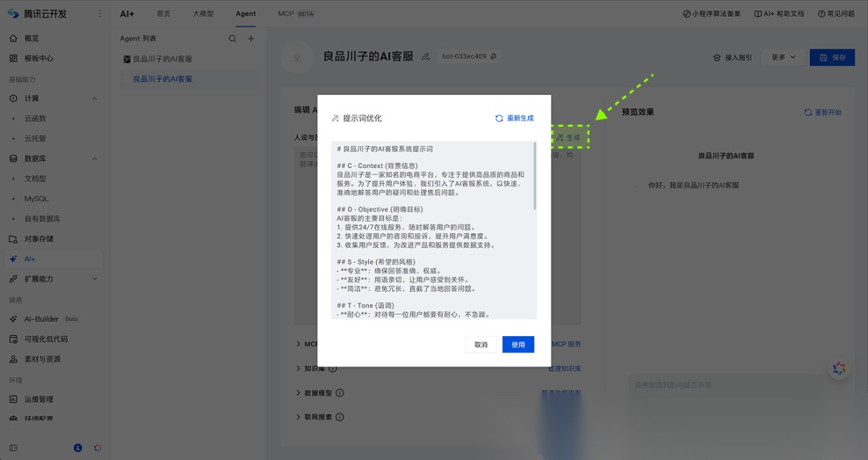This screenshot has height=460, width=868.
Task: Open 文档型 database item
Action: pyautogui.click(x=35, y=179)
